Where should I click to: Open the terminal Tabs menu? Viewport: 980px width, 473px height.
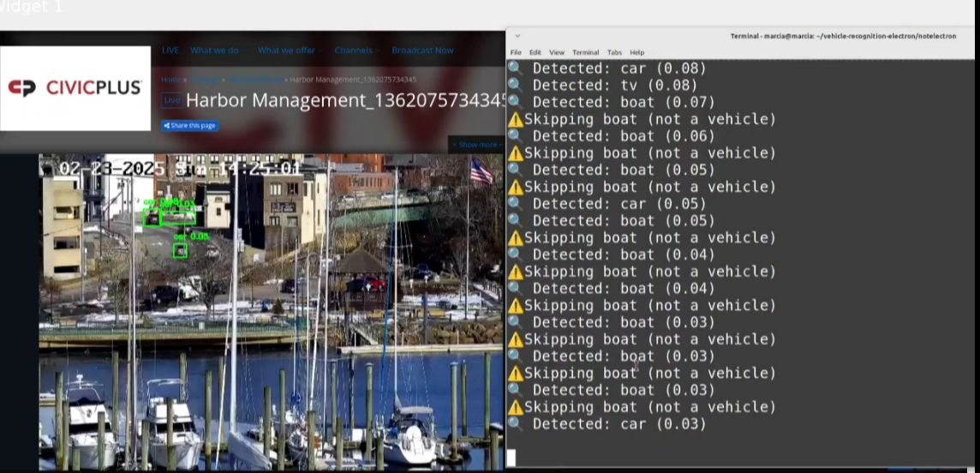614,52
